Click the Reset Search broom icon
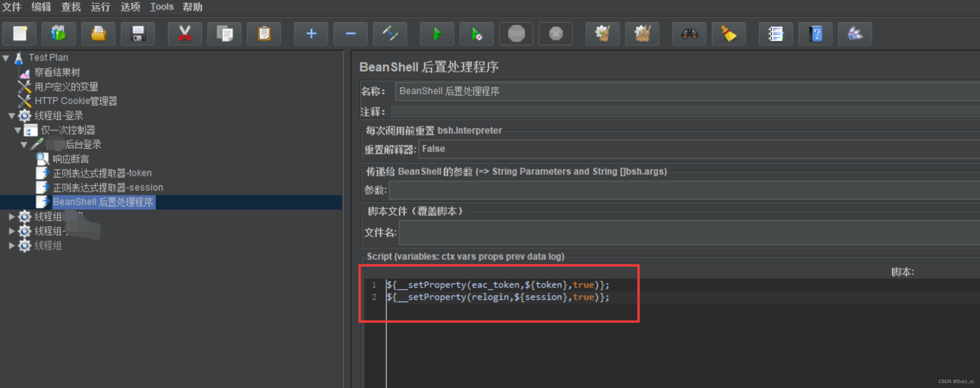 [x=729, y=34]
